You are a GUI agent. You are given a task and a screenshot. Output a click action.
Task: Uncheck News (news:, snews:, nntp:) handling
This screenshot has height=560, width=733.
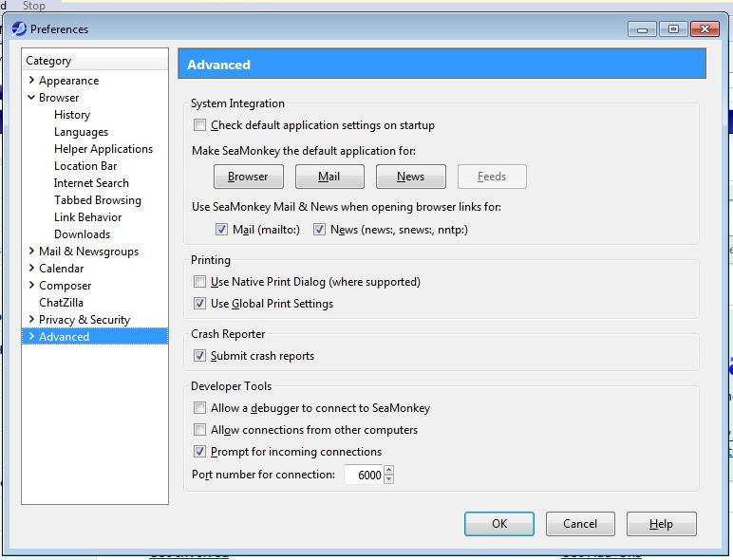[x=319, y=230]
